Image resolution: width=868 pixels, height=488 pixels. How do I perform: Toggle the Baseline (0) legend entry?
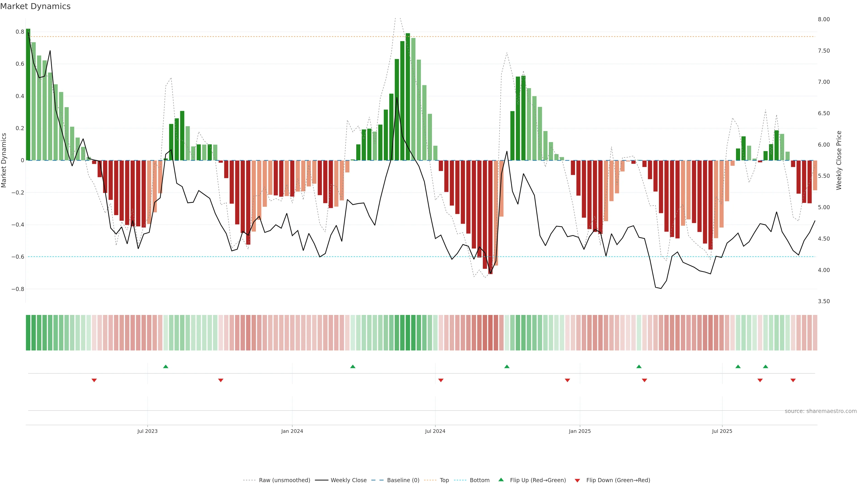click(403, 480)
